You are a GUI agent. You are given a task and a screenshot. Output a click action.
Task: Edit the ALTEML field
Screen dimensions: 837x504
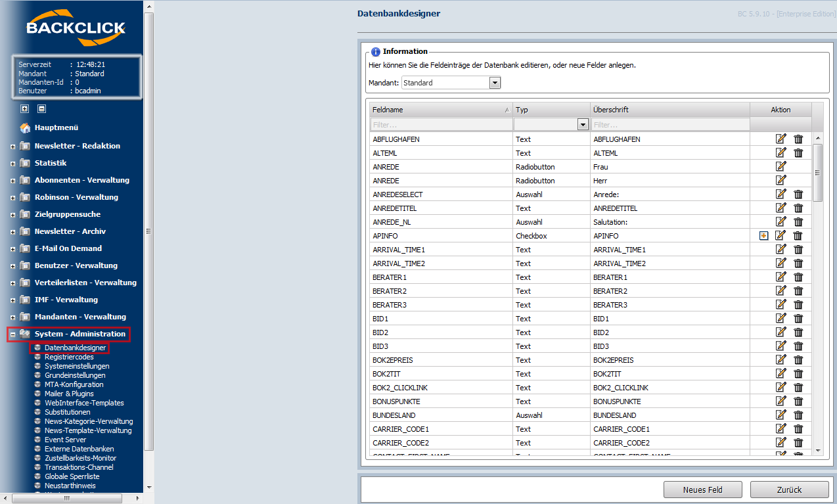(x=780, y=152)
